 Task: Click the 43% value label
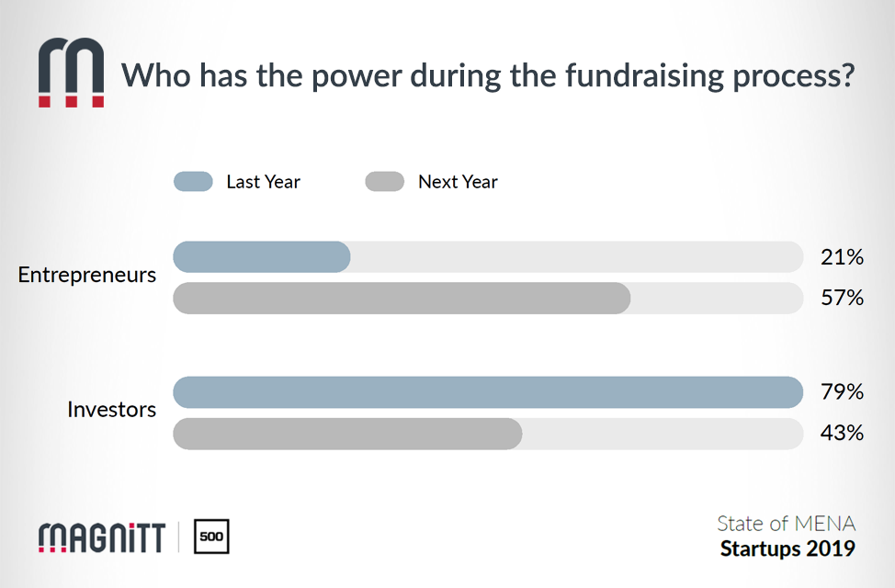coord(842,434)
